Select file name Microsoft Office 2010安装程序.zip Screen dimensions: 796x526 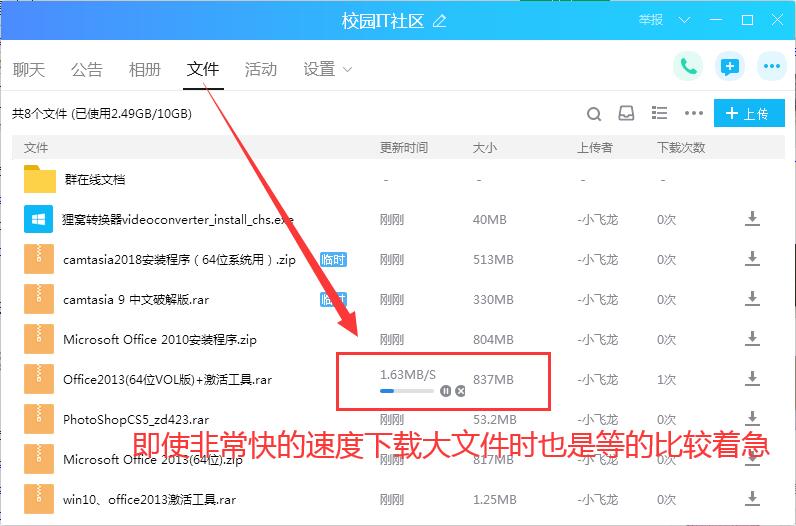160,340
